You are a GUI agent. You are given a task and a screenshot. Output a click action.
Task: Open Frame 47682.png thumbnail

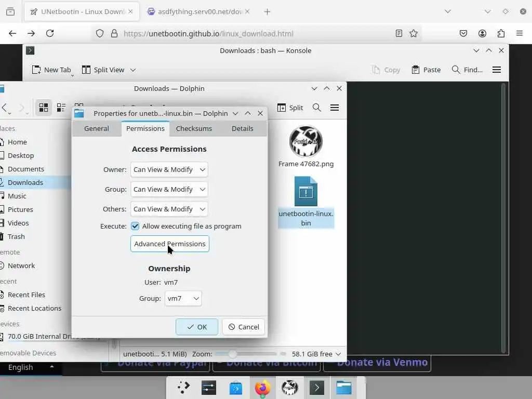tap(305, 142)
